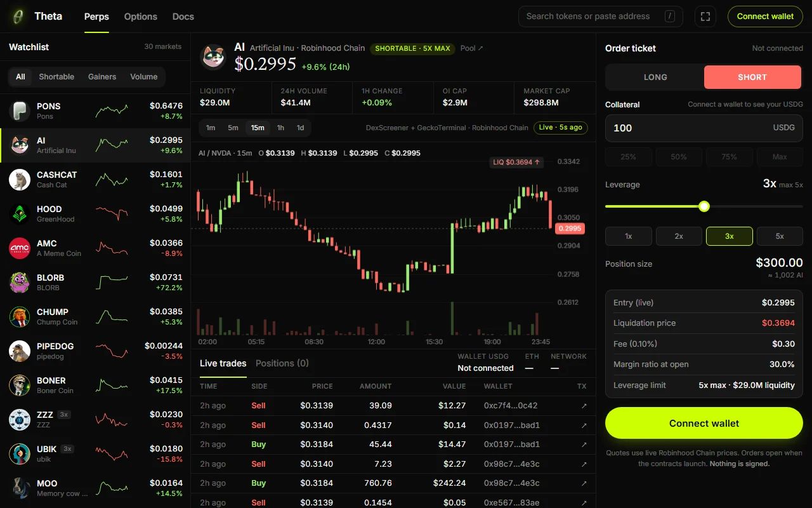Viewport: 812px width, 508px height.
Task: Click the CASHCAT token avatar
Action: coord(20,180)
